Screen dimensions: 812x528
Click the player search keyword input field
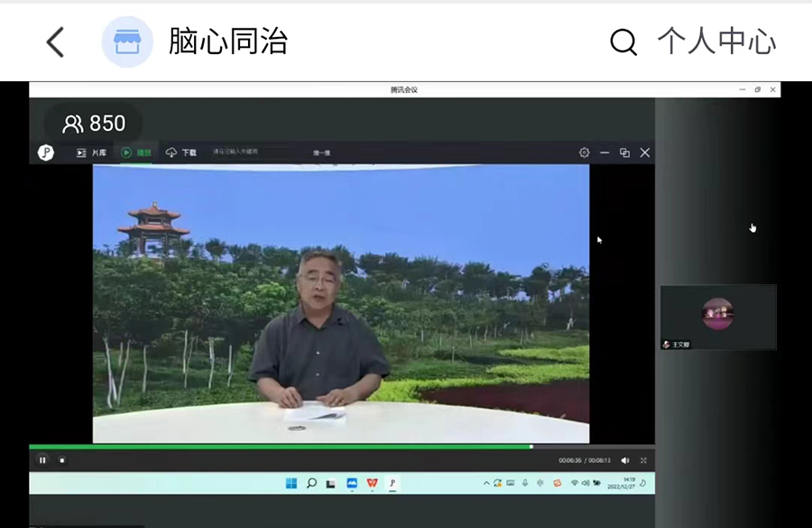pos(253,153)
